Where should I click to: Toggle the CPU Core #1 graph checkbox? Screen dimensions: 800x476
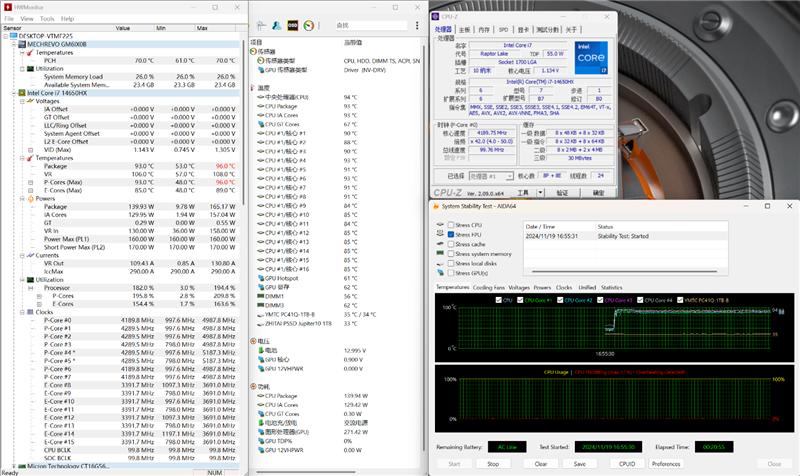click(520, 300)
